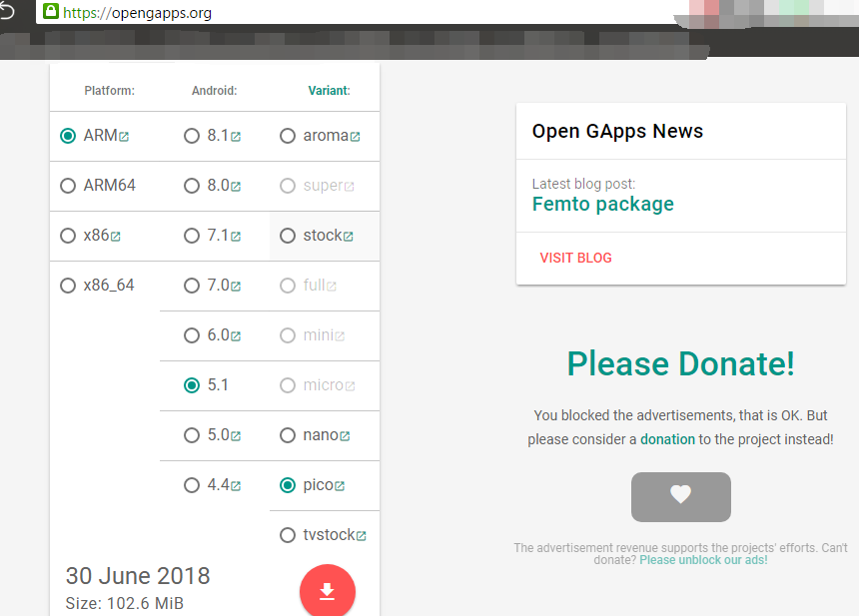Open micro variant info link icon
The image size is (859, 616).
pyautogui.click(x=350, y=386)
